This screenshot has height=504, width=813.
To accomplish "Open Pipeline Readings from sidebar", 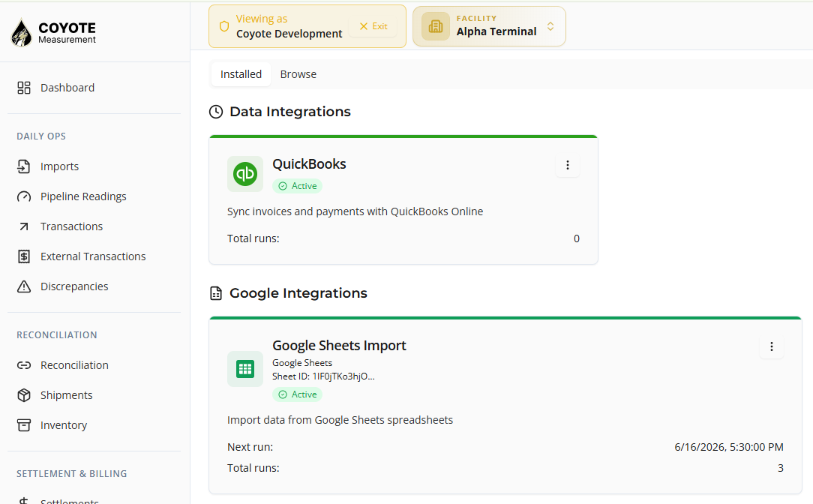I will tap(83, 196).
